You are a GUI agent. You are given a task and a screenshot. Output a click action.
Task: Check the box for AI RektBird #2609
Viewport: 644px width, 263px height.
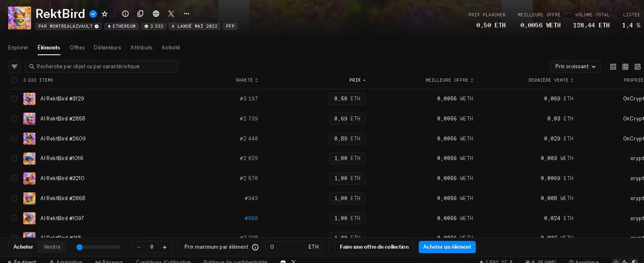(x=14, y=138)
